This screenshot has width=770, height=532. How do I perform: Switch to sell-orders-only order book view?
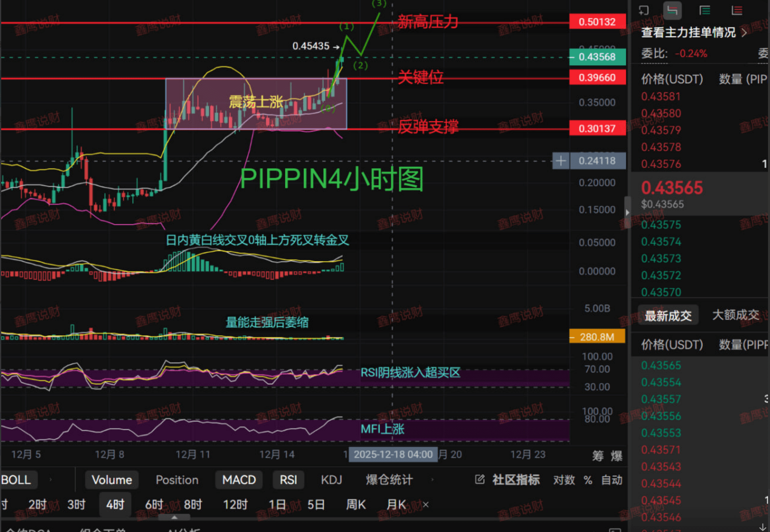coord(737,10)
